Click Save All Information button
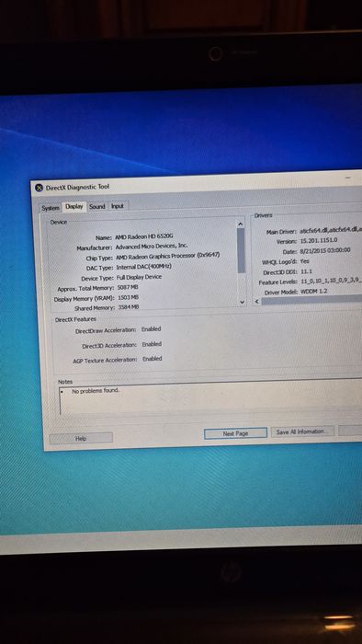The height and width of the screenshot is (644, 362). pyautogui.click(x=302, y=431)
